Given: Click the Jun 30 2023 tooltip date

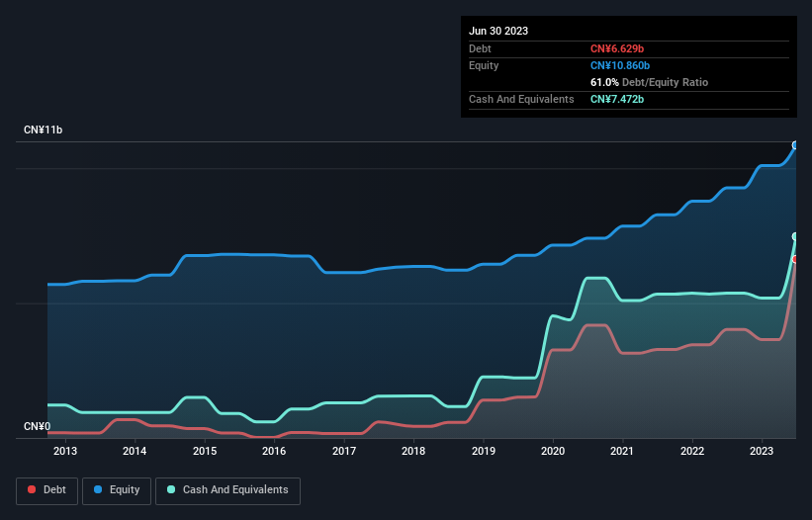Looking at the screenshot, I should pyautogui.click(x=498, y=31).
